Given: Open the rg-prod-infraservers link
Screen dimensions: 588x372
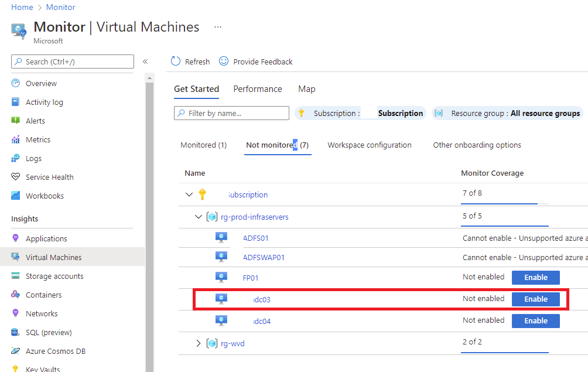Looking at the screenshot, I should tap(255, 217).
